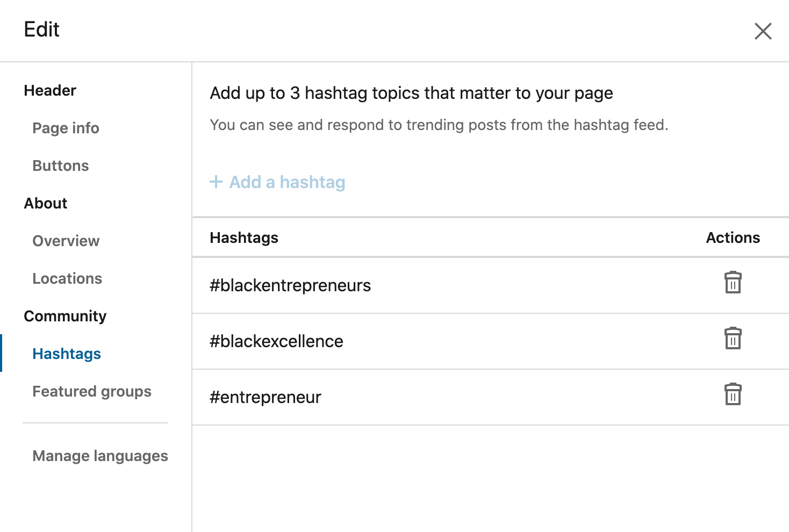789x532 pixels.
Task: Navigate to Featured groups
Action: [92, 391]
